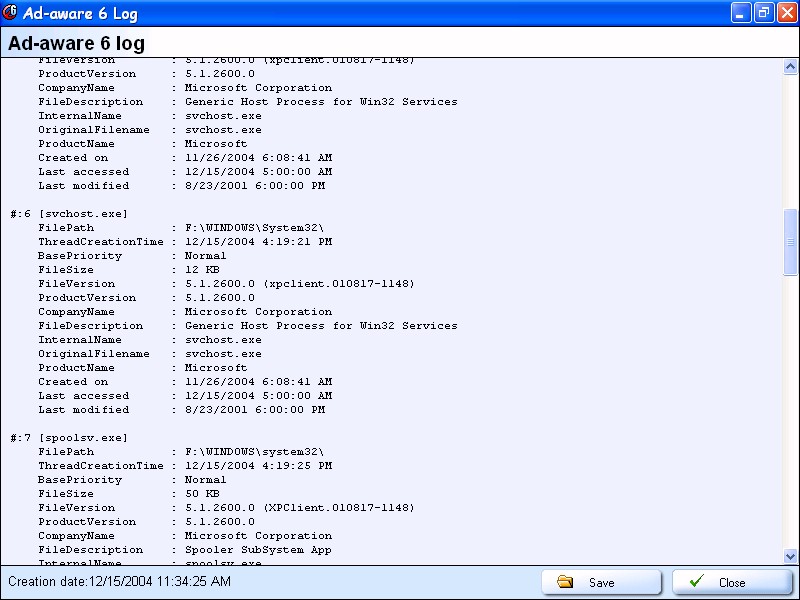Click the scrollbar down arrow
The width and height of the screenshot is (800, 600).
(x=790, y=556)
